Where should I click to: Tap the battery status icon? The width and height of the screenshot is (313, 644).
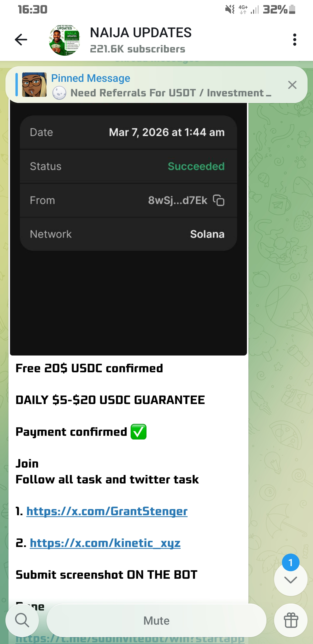point(292,10)
